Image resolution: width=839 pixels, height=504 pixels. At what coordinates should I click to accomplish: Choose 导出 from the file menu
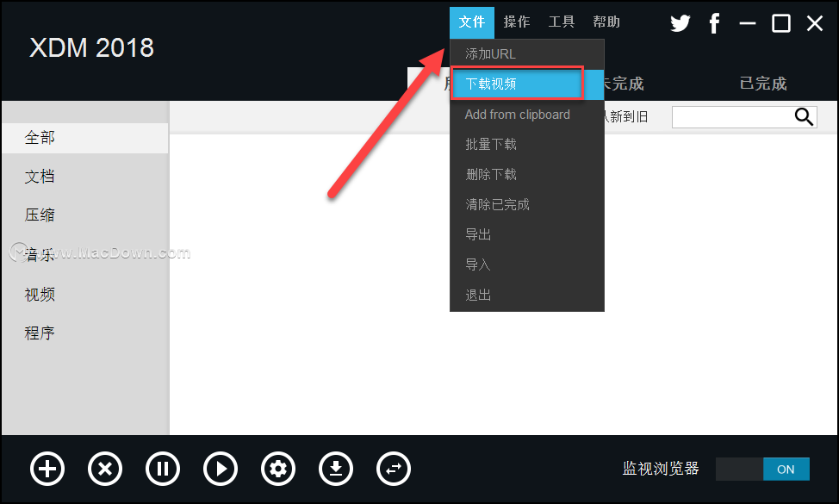point(527,234)
